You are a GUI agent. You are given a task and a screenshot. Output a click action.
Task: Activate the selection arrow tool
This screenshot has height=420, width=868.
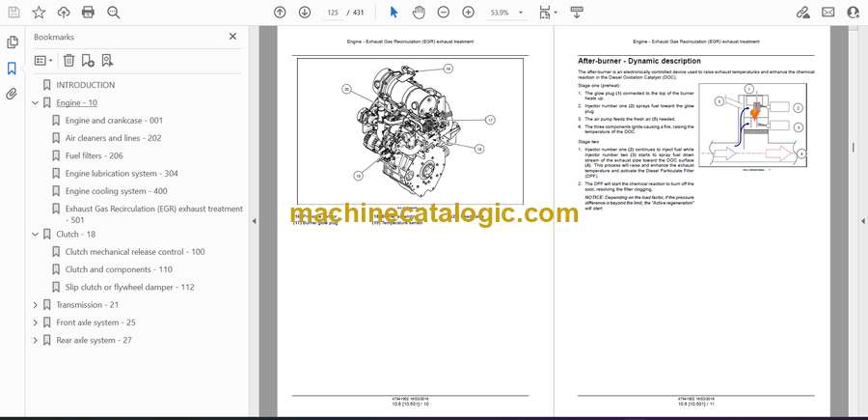[394, 13]
